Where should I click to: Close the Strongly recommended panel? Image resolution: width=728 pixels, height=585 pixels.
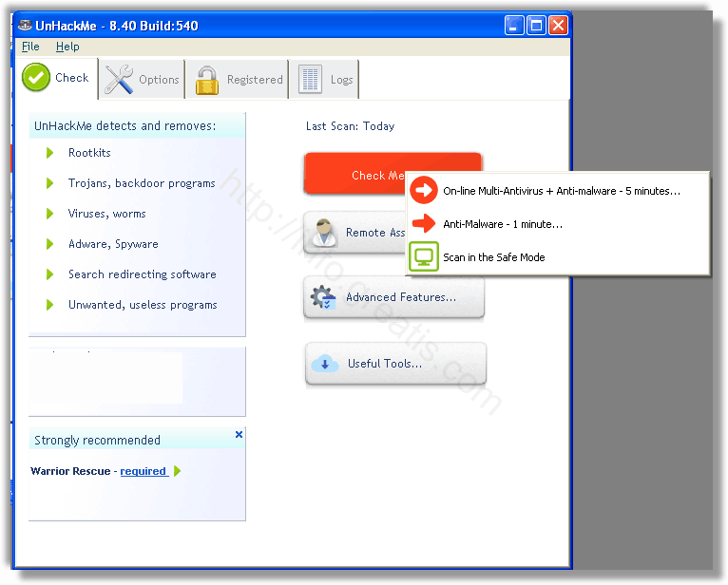[x=239, y=434]
